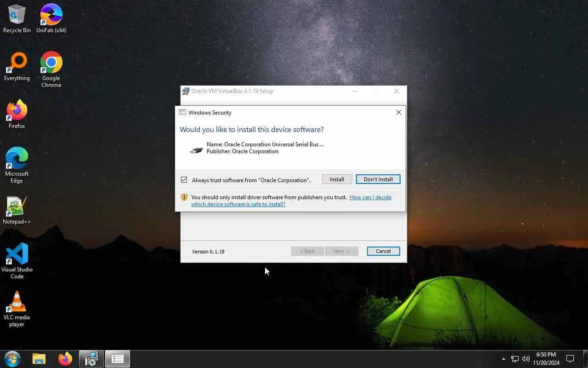The width and height of the screenshot is (588, 368).
Task: Click 'Would you like to install this device software?' heading
Action: tap(252, 129)
